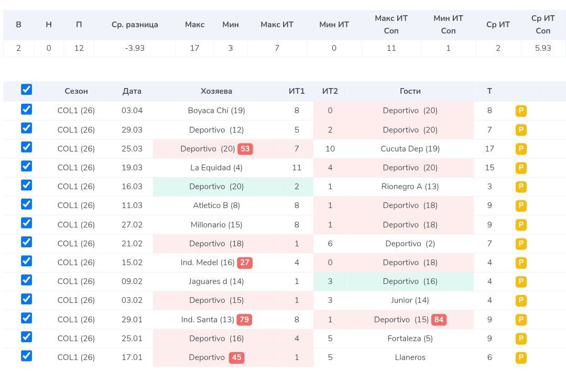Uncheck the checkbox for 16.03 match

point(27,185)
